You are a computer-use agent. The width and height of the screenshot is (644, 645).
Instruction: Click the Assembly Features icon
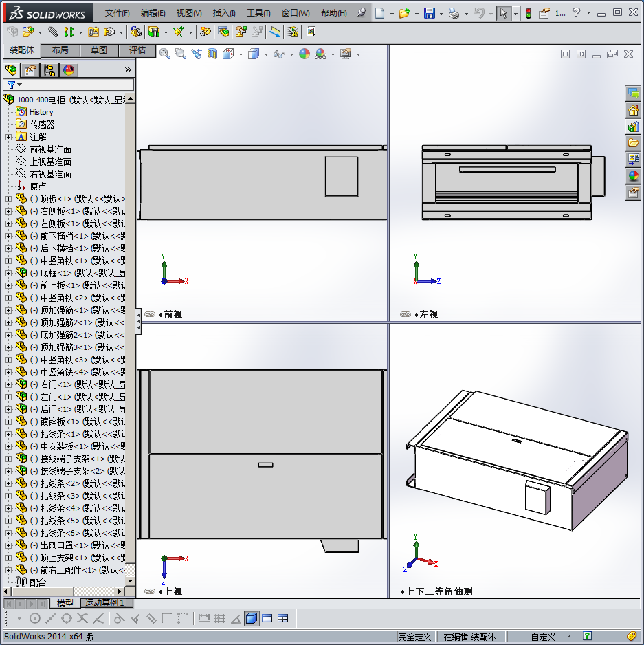(x=154, y=32)
